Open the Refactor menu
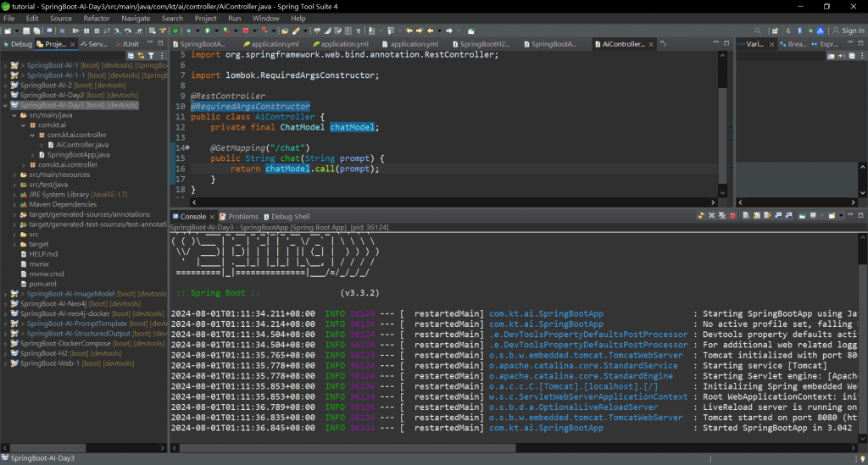 pos(96,18)
